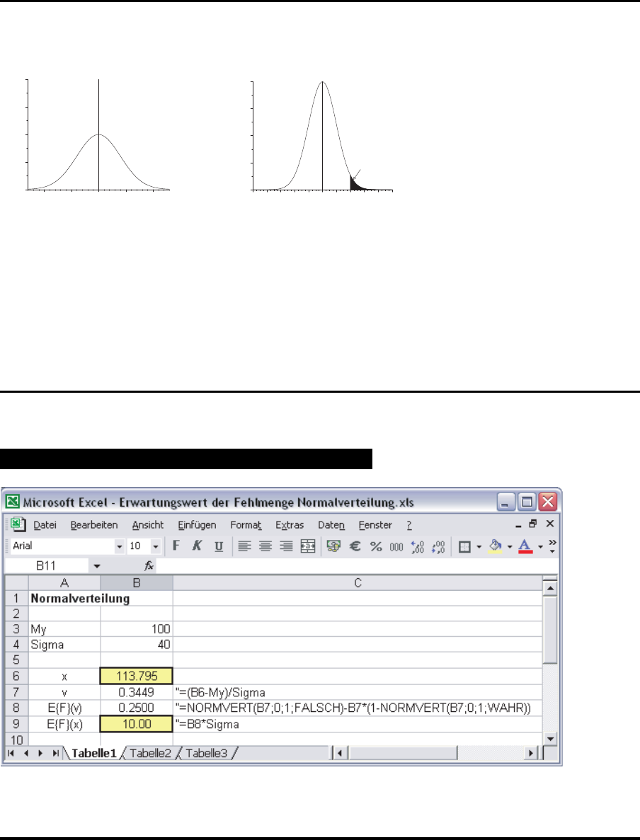Open the font name dropdown (Arial)
The height and width of the screenshot is (840, 640).
tap(120, 546)
